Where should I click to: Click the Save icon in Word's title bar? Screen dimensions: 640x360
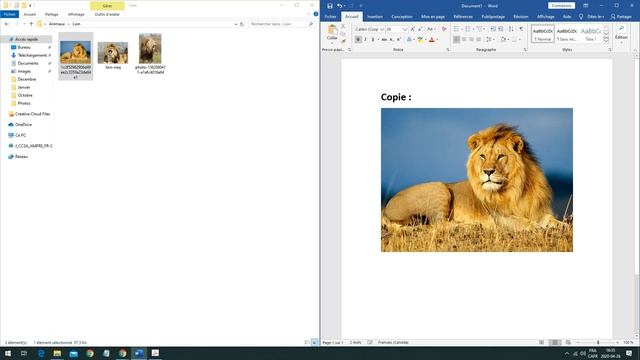pyautogui.click(x=330, y=6)
